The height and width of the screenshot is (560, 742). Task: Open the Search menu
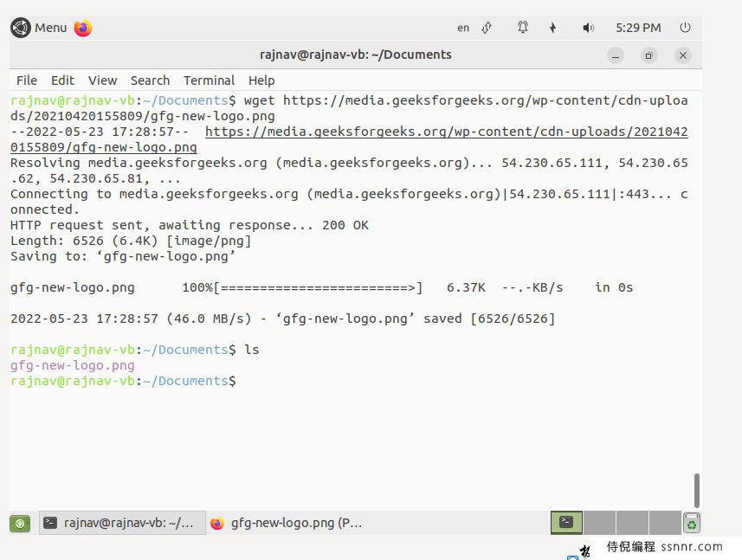click(x=150, y=80)
